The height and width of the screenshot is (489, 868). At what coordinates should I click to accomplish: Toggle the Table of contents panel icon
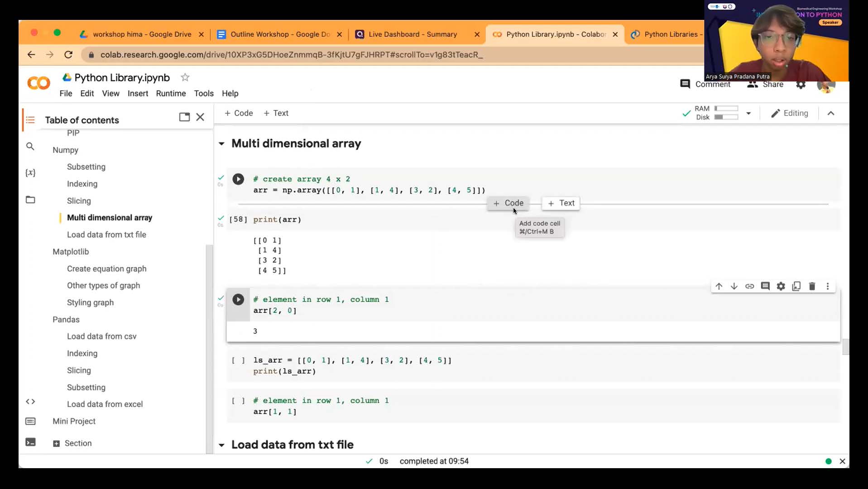click(30, 120)
